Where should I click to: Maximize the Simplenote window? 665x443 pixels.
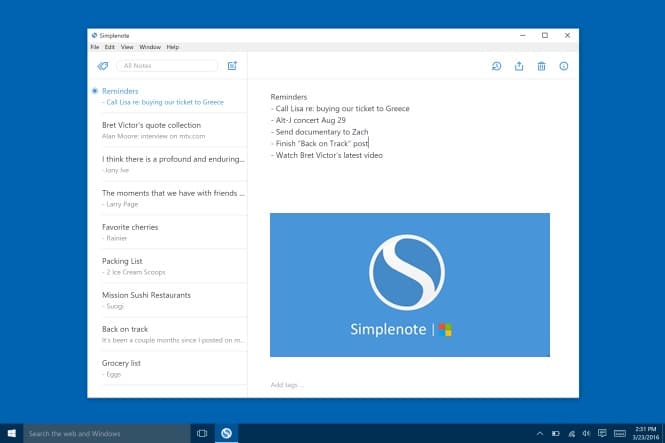(545, 36)
